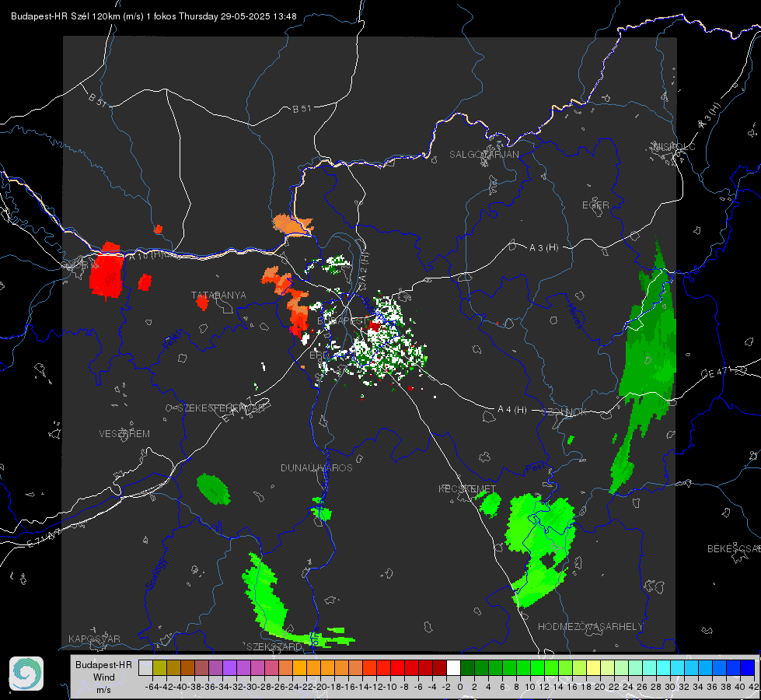Viewport: 761px width, 700px height.
Task: Click the '0' value under the legend
Action: coord(460,687)
